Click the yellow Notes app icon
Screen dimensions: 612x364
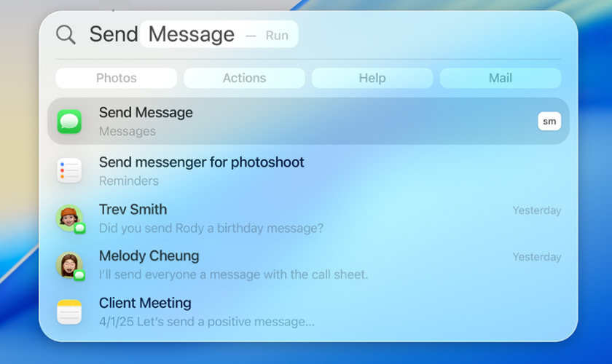pos(70,312)
